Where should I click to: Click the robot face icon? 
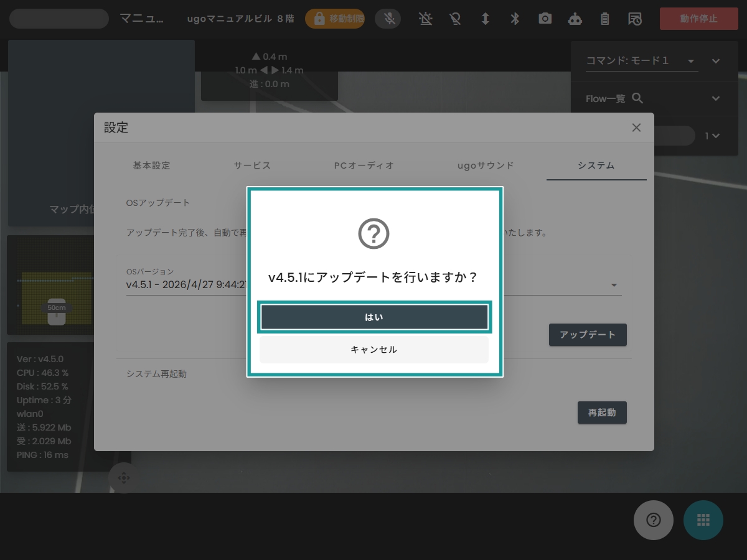(x=575, y=19)
